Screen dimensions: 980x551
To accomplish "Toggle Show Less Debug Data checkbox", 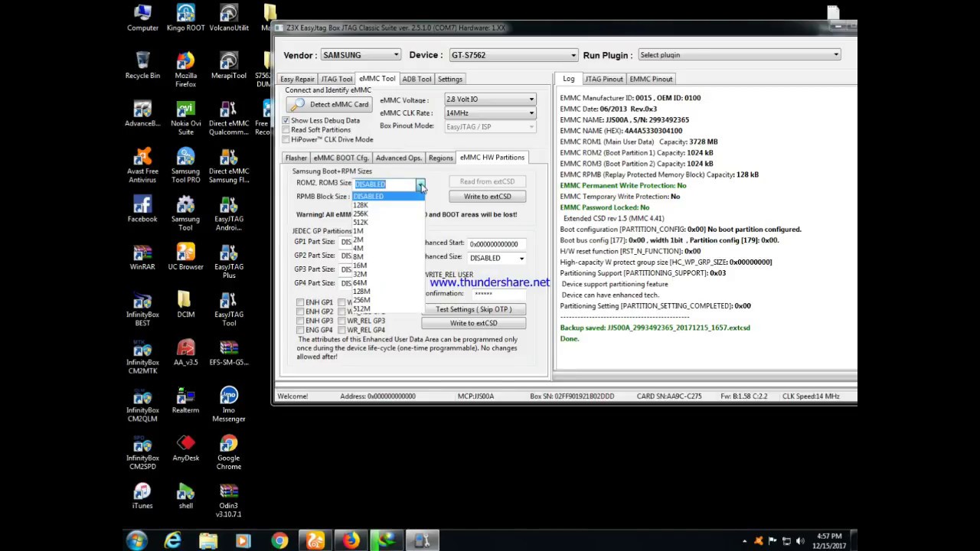I will pos(286,121).
